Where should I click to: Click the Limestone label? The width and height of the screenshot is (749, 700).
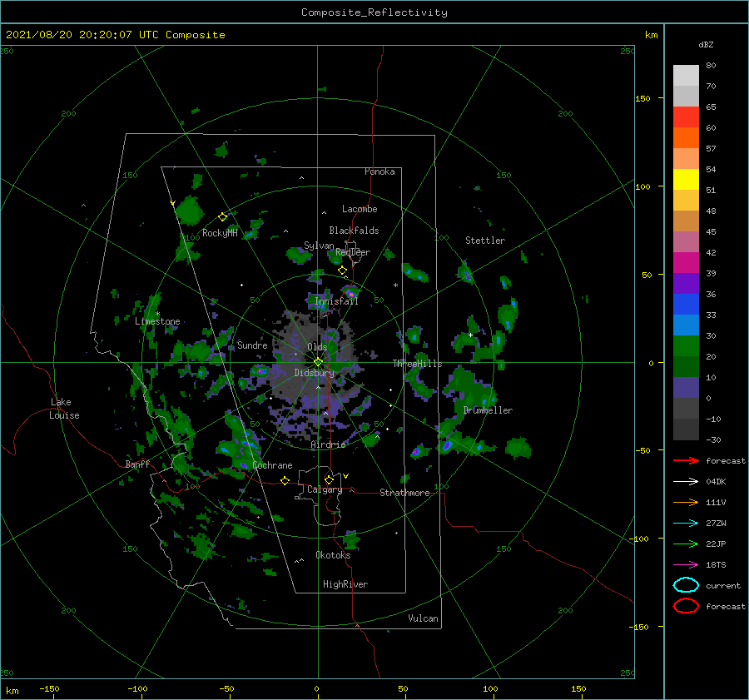pyautogui.click(x=157, y=321)
